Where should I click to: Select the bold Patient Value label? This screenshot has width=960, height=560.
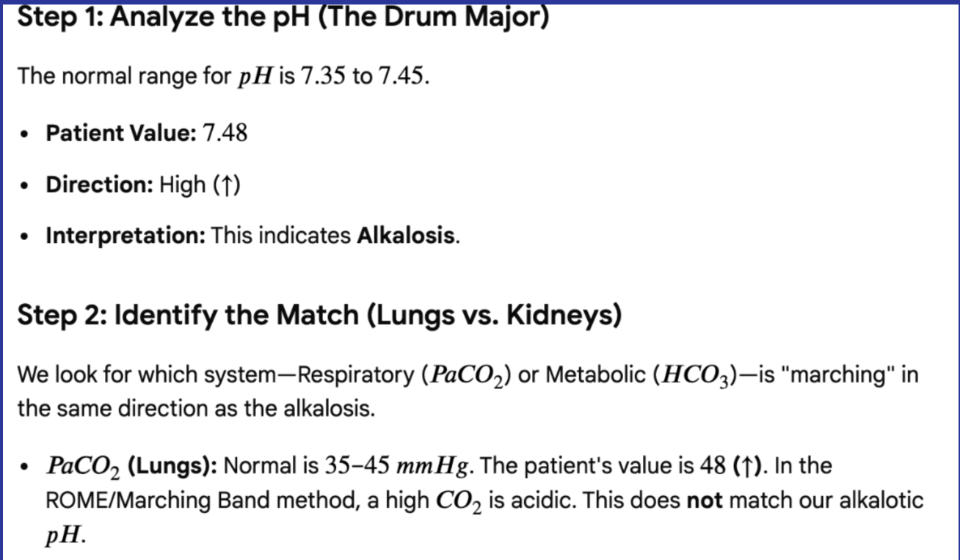(121, 134)
